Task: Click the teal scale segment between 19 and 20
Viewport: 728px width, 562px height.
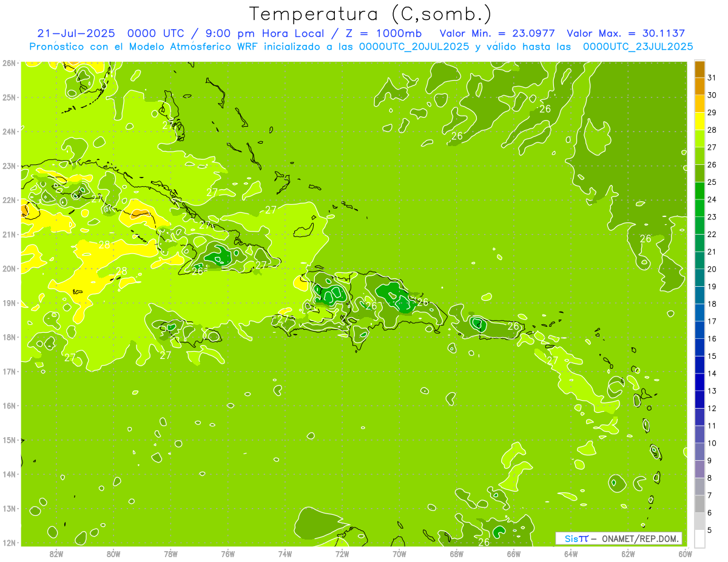Action: click(699, 278)
